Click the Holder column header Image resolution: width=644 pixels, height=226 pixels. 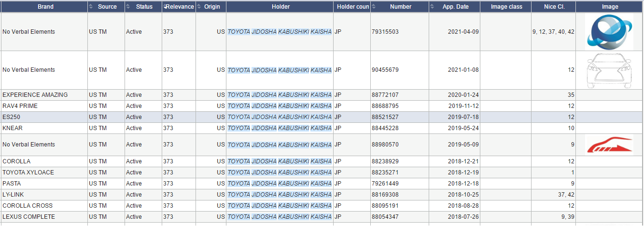click(280, 7)
